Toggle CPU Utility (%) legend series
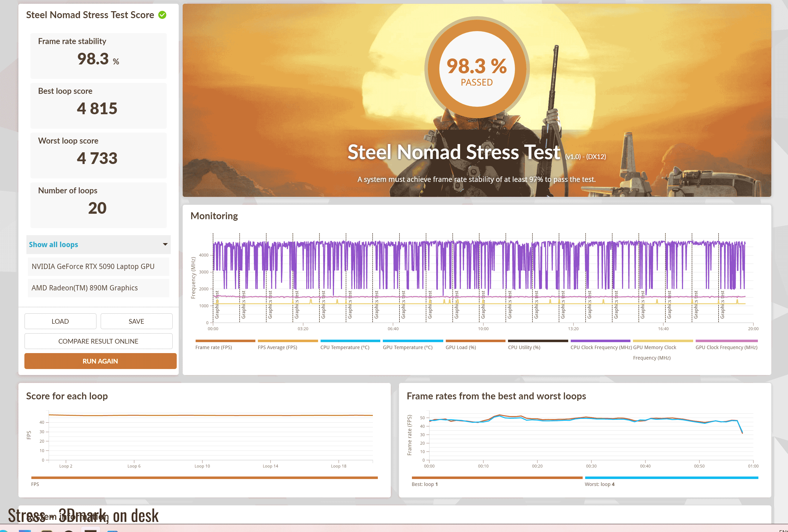This screenshot has height=532, width=788. pyautogui.click(x=524, y=347)
